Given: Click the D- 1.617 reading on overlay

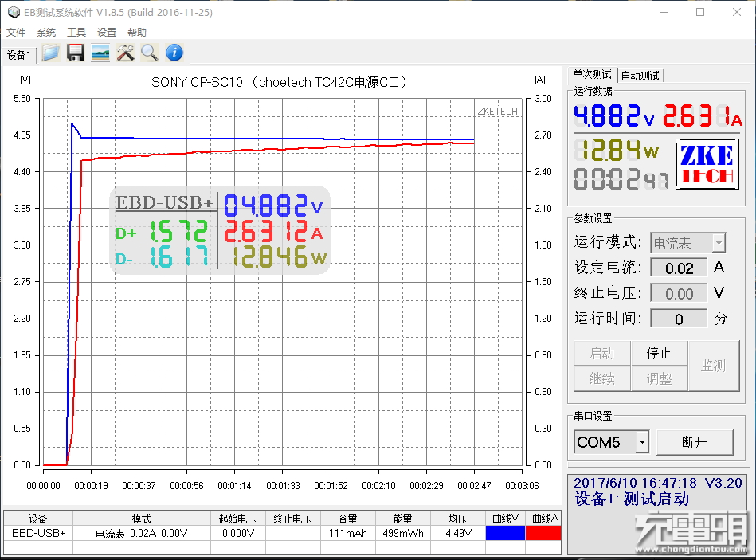Looking at the screenshot, I should point(162,257).
